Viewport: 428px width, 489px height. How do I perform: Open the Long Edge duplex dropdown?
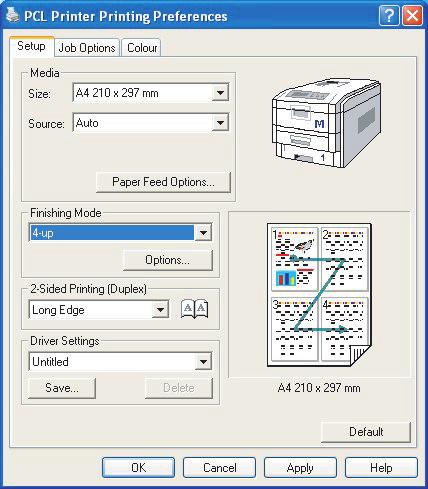pos(160,310)
